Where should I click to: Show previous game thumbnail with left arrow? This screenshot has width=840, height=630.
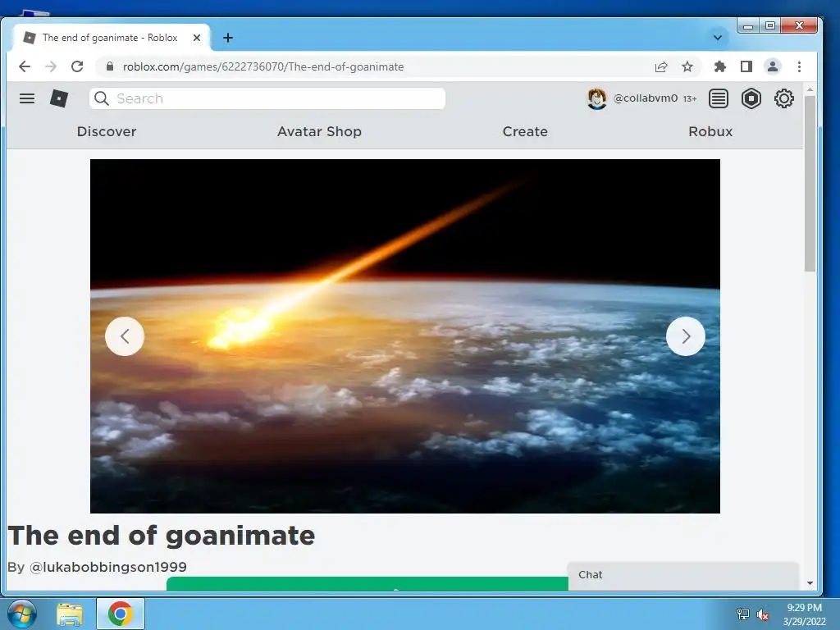point(125,336)
